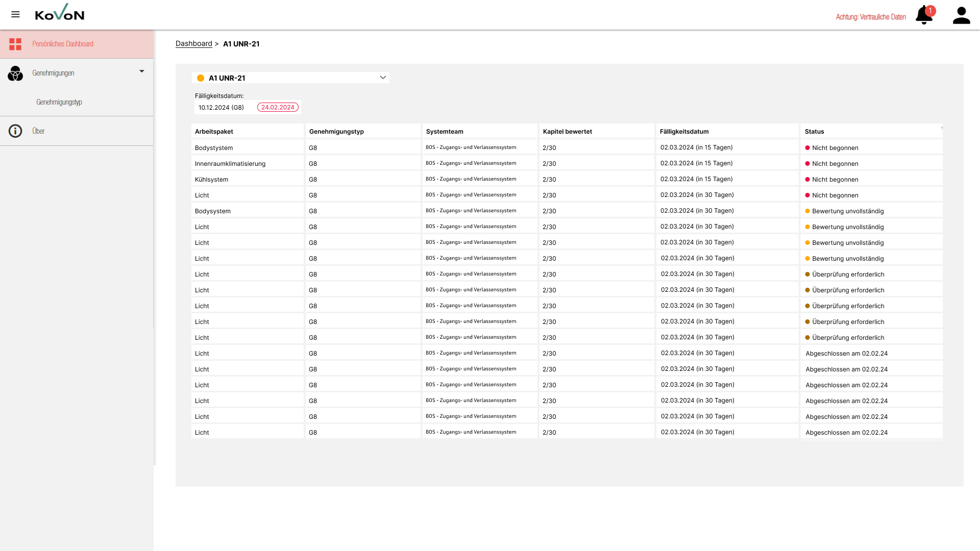Select the Kühlsystem work package row
Screen dimensions: 980x551
click(212, 180)
